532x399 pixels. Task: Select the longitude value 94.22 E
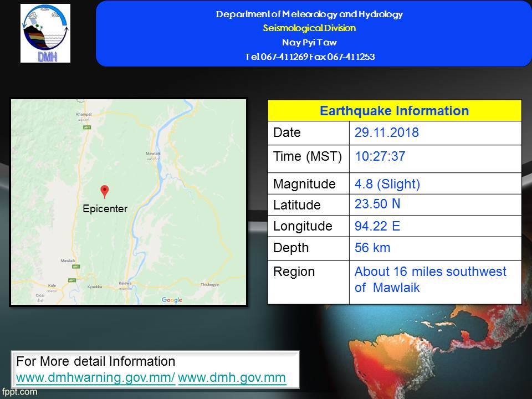click(x=377, y=226)
